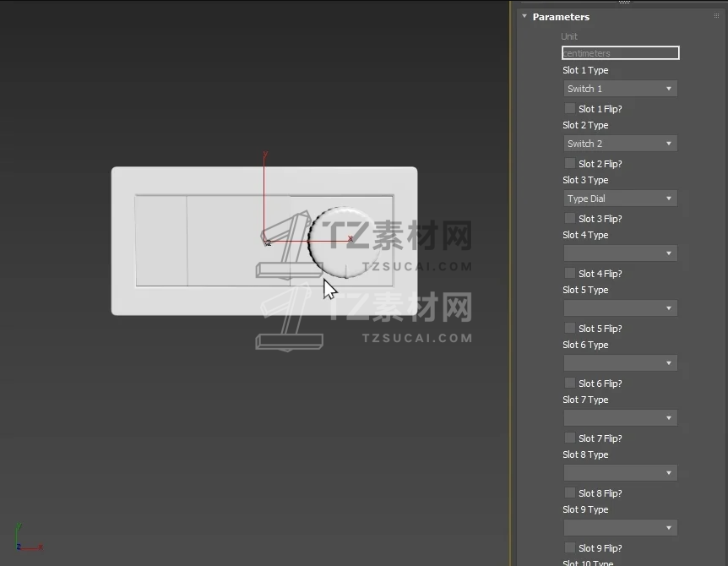Open the Slot 7 Type dropdown
728x566 pixels.
click(620, 418)
